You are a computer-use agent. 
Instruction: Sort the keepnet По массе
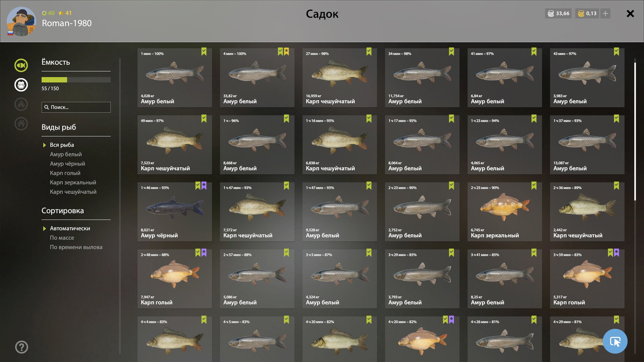[x=62, y=238]
